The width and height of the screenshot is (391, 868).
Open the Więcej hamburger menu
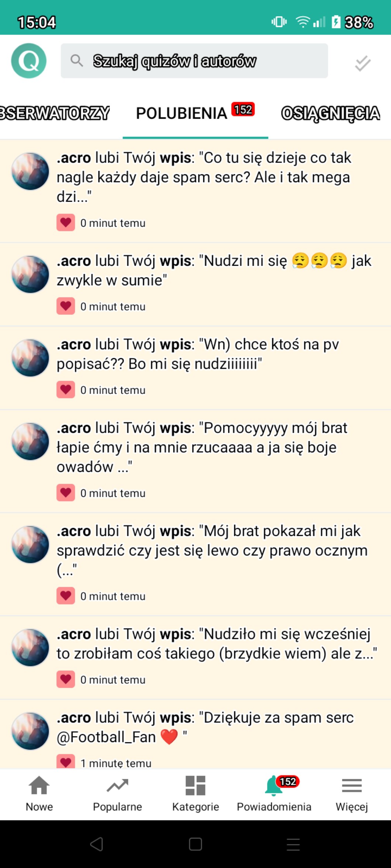click(x=352, y=794)
